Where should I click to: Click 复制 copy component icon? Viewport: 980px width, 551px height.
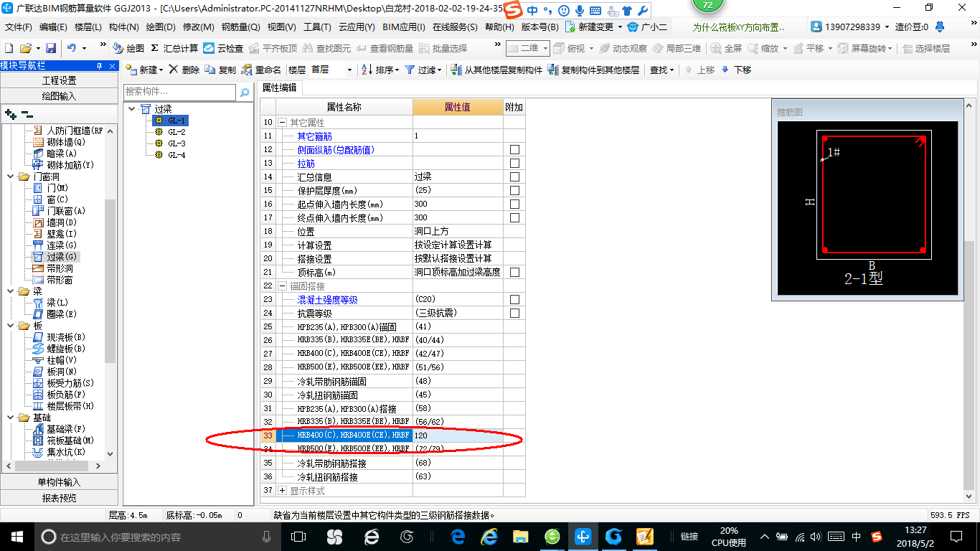[x=220, y=70]
